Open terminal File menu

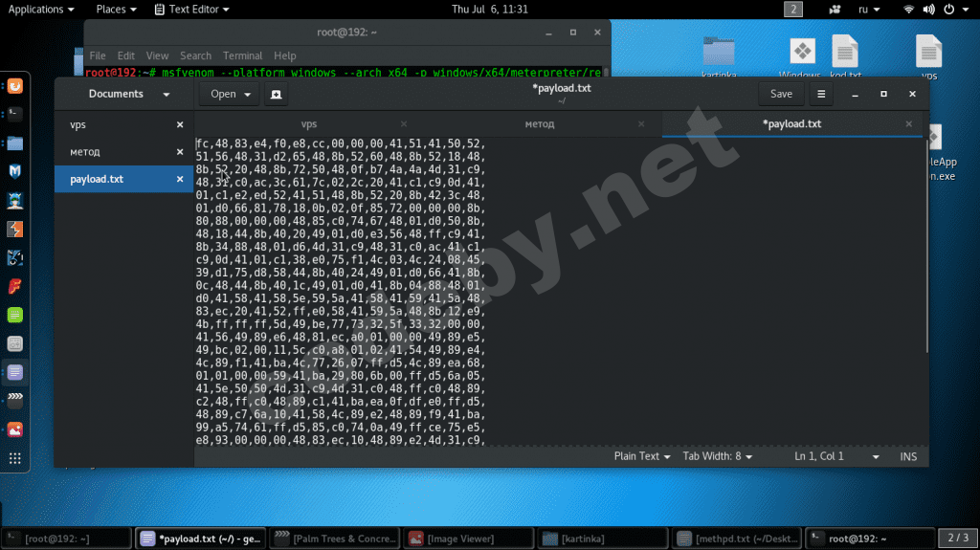[98, 55]
